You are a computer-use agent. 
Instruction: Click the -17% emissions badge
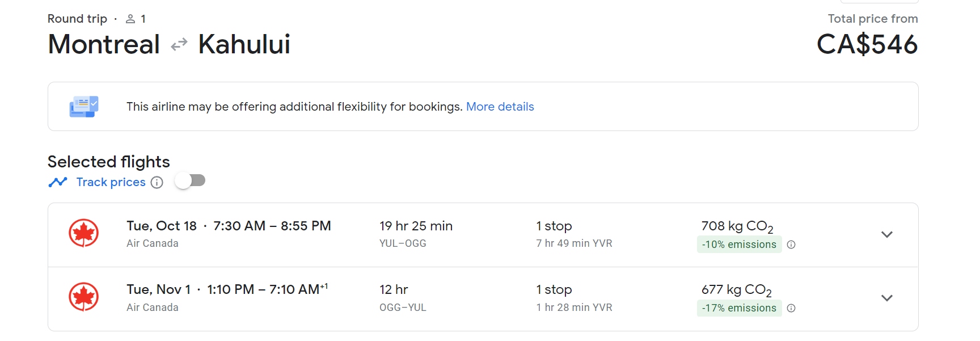pos(738,308)
